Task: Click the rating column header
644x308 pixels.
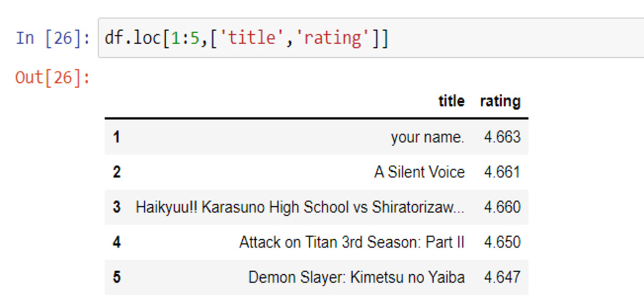Action: 500,101
